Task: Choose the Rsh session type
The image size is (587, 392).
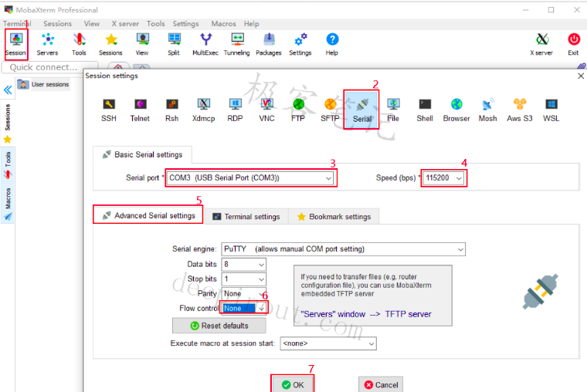Action: tap(171, 110)
